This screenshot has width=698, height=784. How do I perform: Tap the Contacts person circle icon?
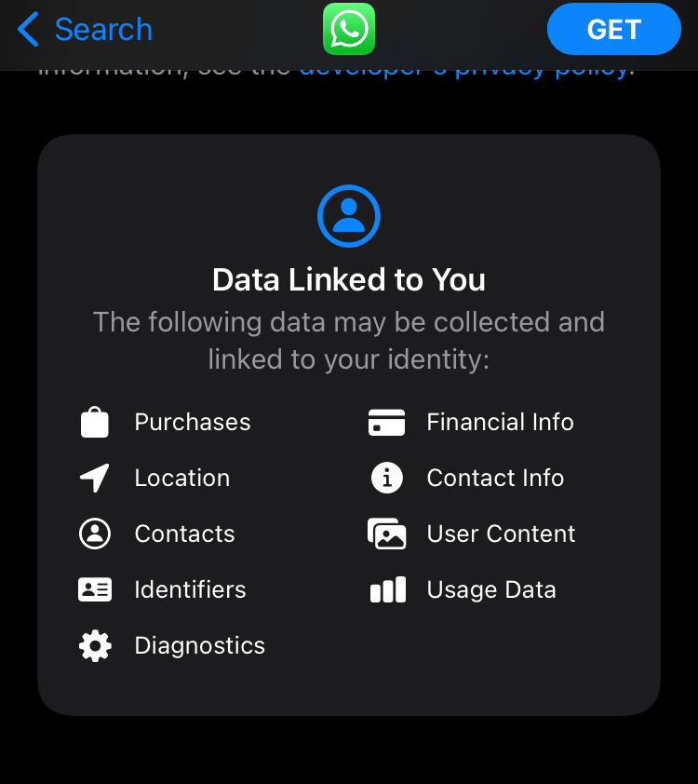click(x=95, y=534)
